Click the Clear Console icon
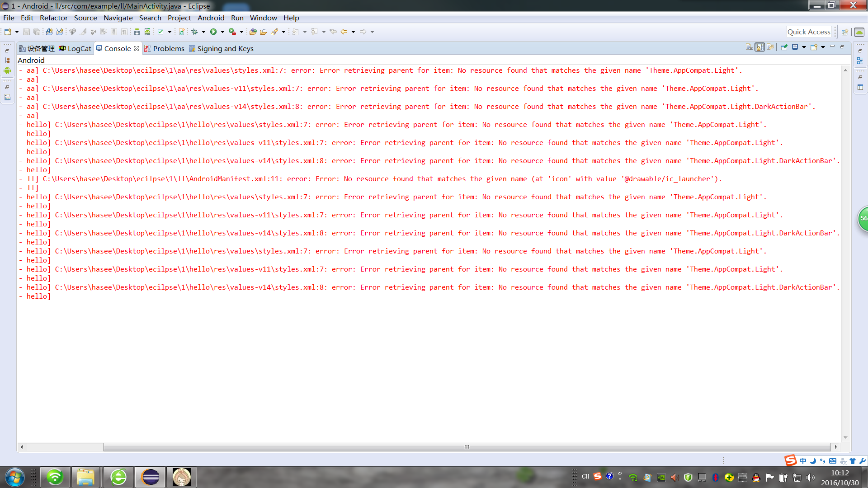This screenshot has height=488, width=868. coord(749,47)
